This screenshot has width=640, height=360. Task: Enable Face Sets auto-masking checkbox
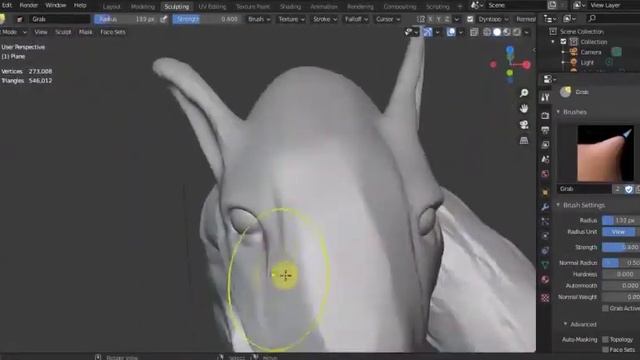[x=605, y=350]
